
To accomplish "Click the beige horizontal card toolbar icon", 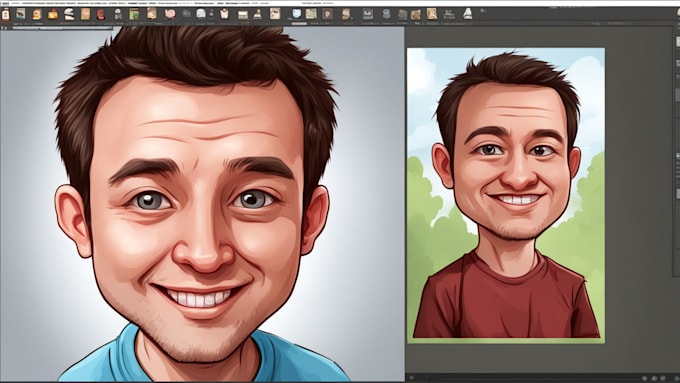I will (x=243, y=15).
